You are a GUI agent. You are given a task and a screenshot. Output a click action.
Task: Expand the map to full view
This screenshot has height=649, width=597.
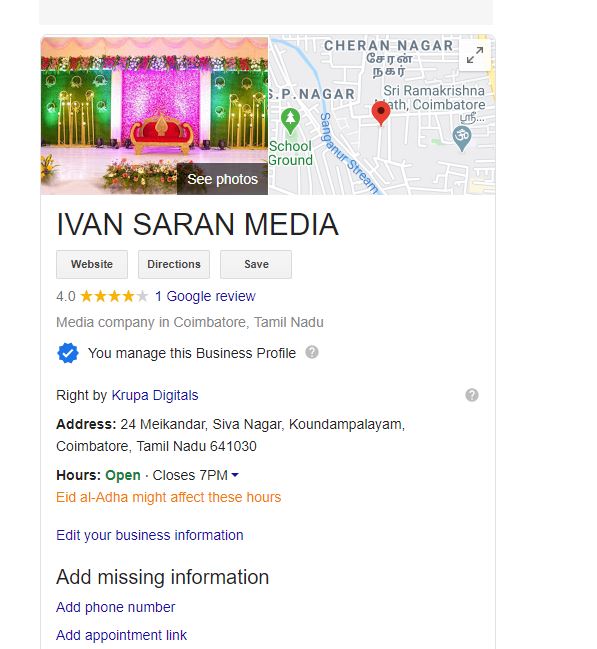(475, 55)
